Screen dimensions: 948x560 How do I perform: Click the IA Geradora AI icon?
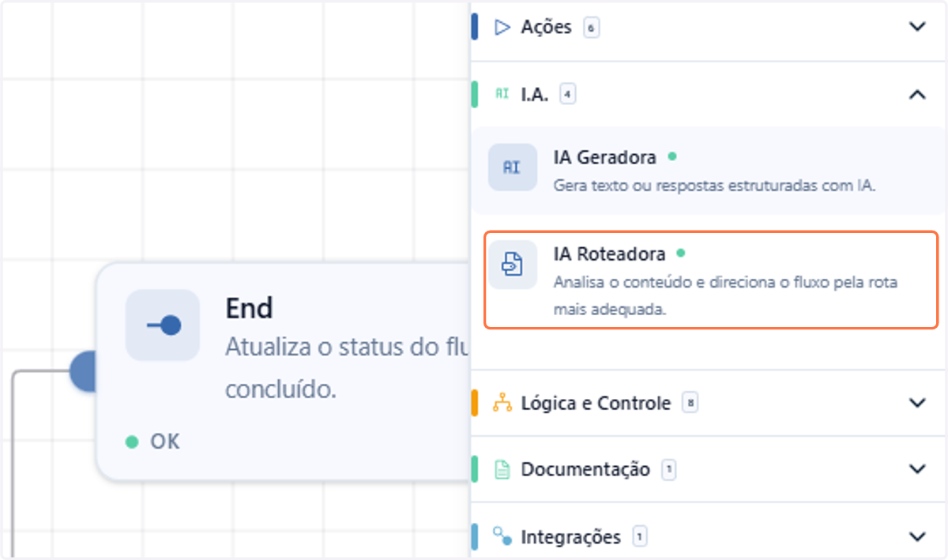click(x=512, y=167)
